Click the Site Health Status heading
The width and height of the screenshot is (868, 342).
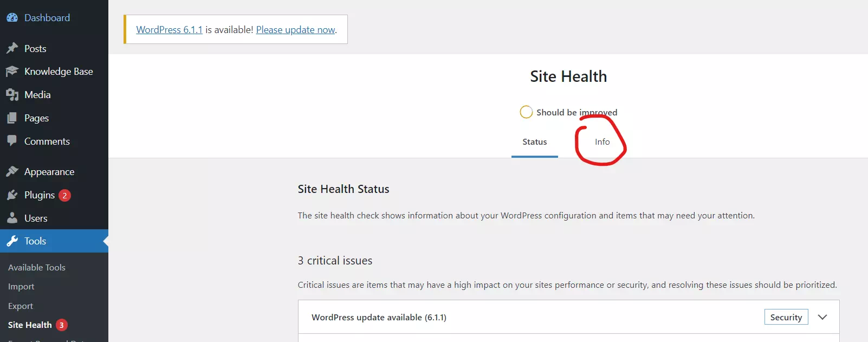coord(344,189)
